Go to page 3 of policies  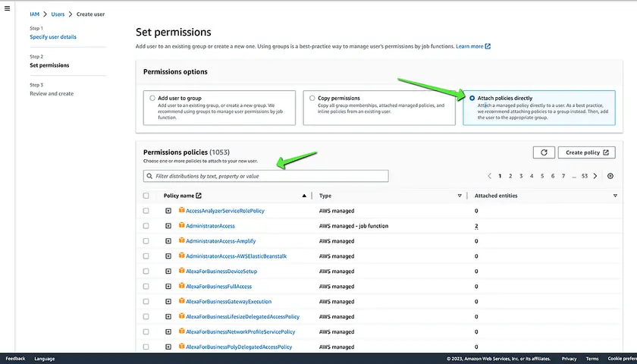pos(521,176)
